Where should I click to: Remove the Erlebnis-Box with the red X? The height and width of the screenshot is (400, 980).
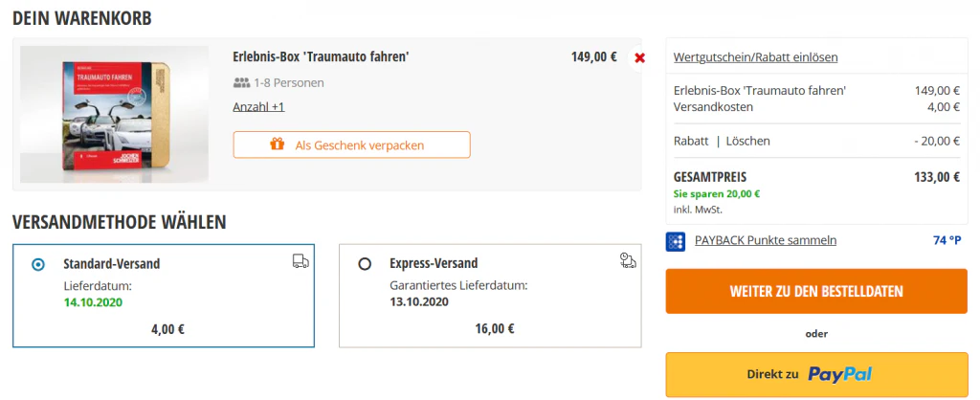click(639, 58)
